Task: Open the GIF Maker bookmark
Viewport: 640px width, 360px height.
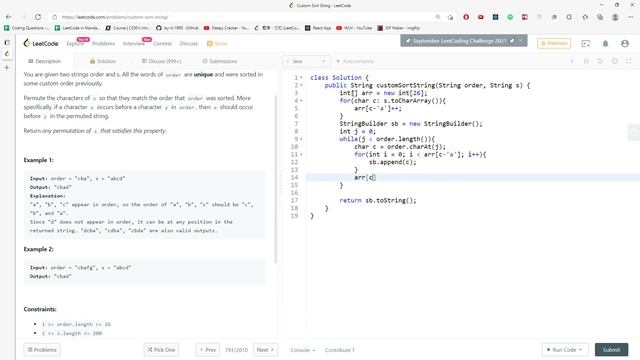Action: coord(398,28)
